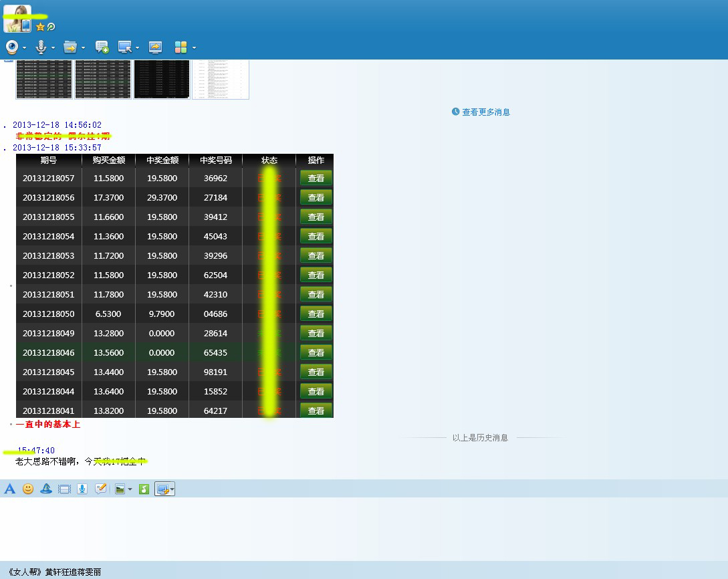Click the create discussion group icon
The width and height of the screenshot is (728, 579).
[102, 47]
